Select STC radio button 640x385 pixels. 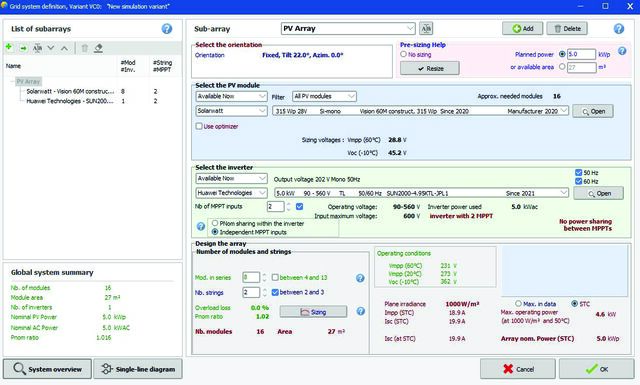575,303
